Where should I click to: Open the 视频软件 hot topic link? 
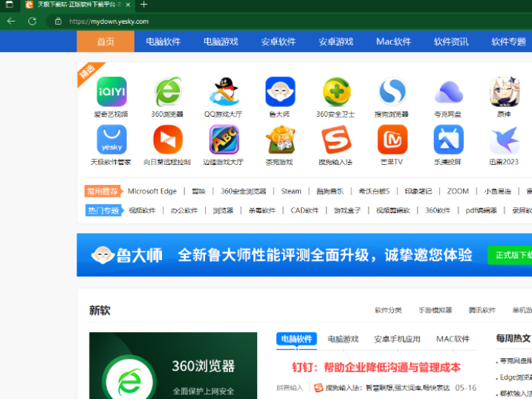tap(142, 210)
